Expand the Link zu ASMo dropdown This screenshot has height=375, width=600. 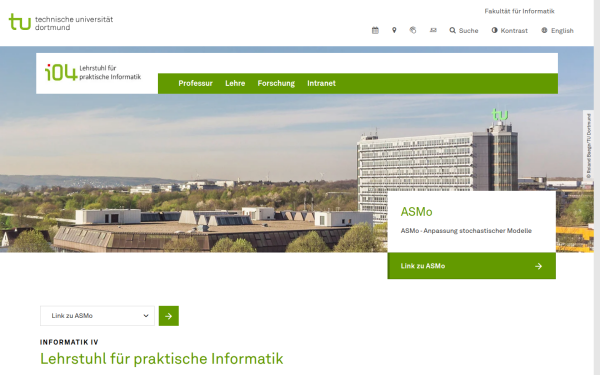97,316
